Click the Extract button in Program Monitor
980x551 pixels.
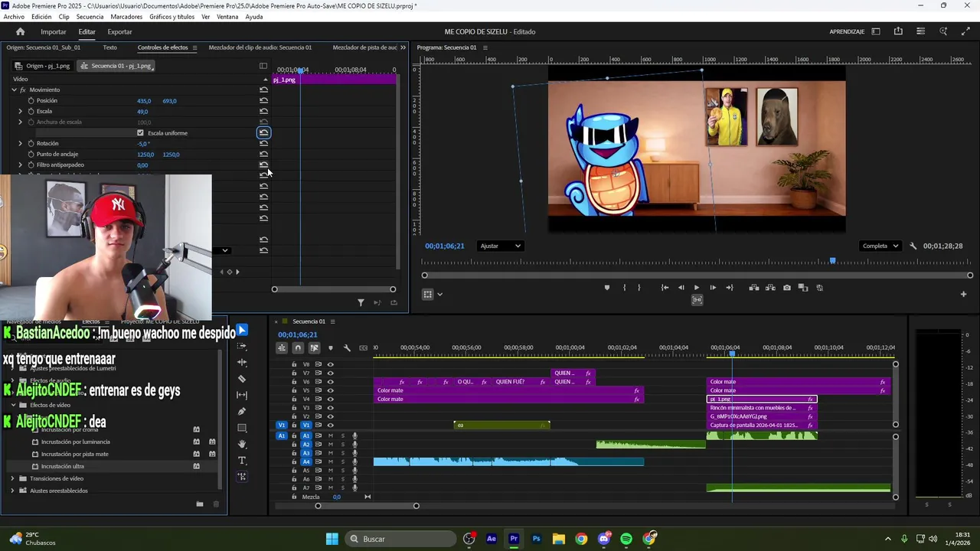pos(770,288)
